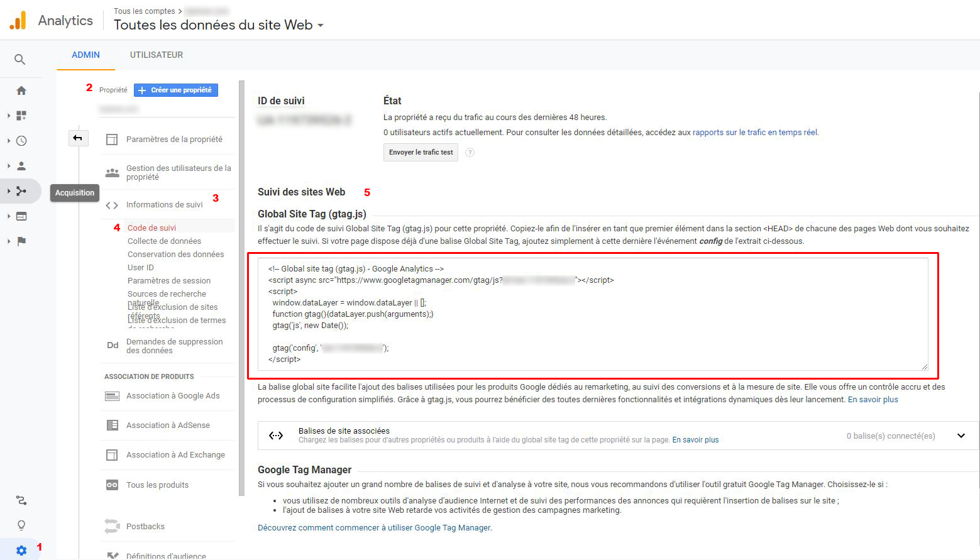980x560 pixels.
Task: Expand the Real-time sidebar arrow
Action: point(9,141)
